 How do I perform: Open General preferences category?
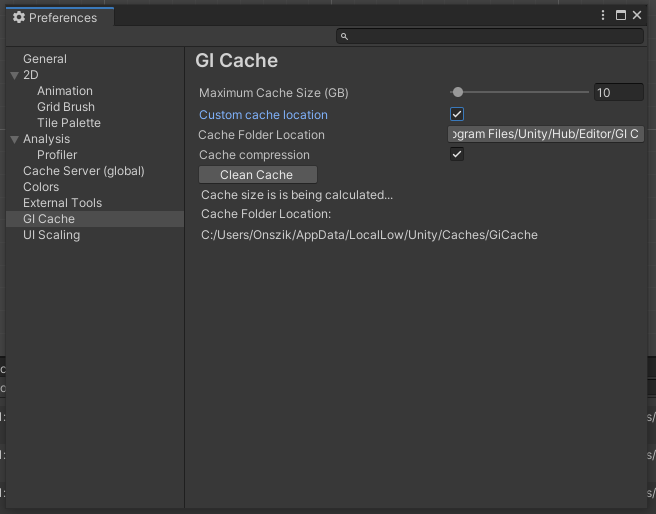click(x=45, y=59)
